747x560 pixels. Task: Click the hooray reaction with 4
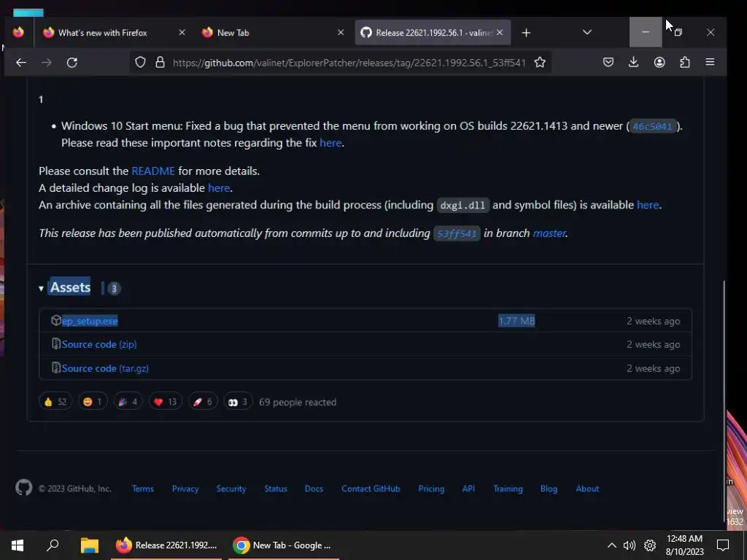[128, 402]
